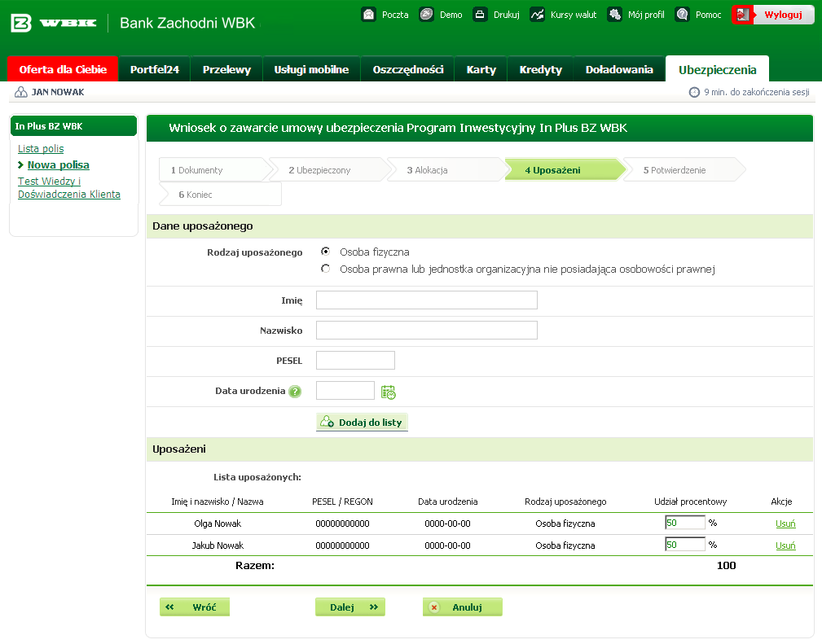
Task: Switch to the Oszczędności tab
Action: click(408, 69)
